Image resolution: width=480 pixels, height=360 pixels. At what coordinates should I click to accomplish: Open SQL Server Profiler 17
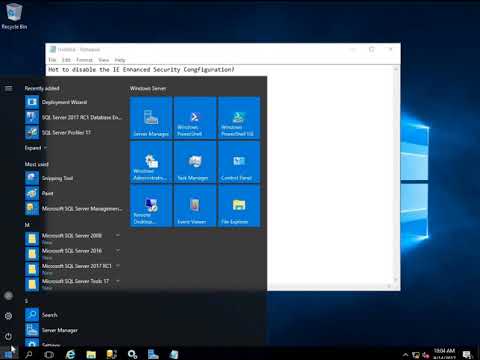pos(74,133)
